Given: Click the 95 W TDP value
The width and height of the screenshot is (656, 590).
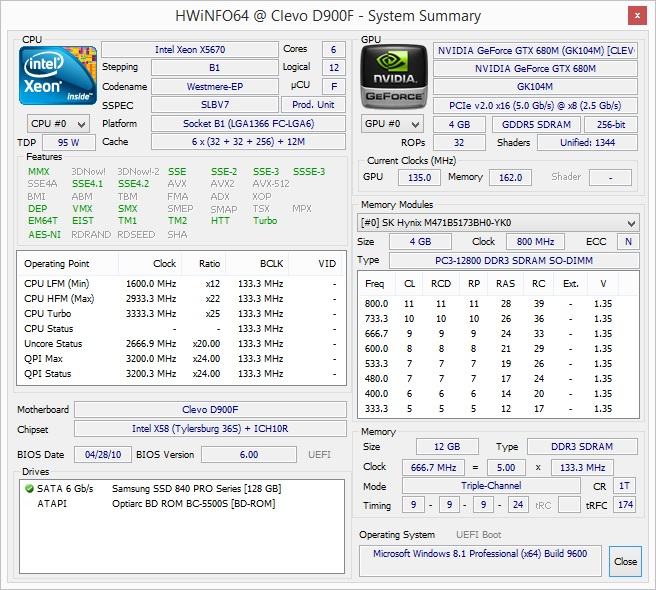Looking at the screenshot, I should 69,142.
